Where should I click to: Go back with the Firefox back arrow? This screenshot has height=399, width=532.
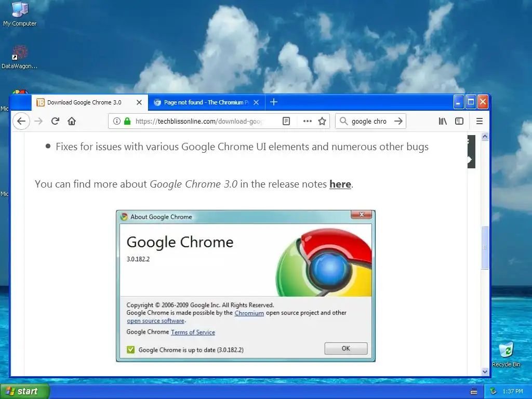pyautogui.click(x=21, y=121)
